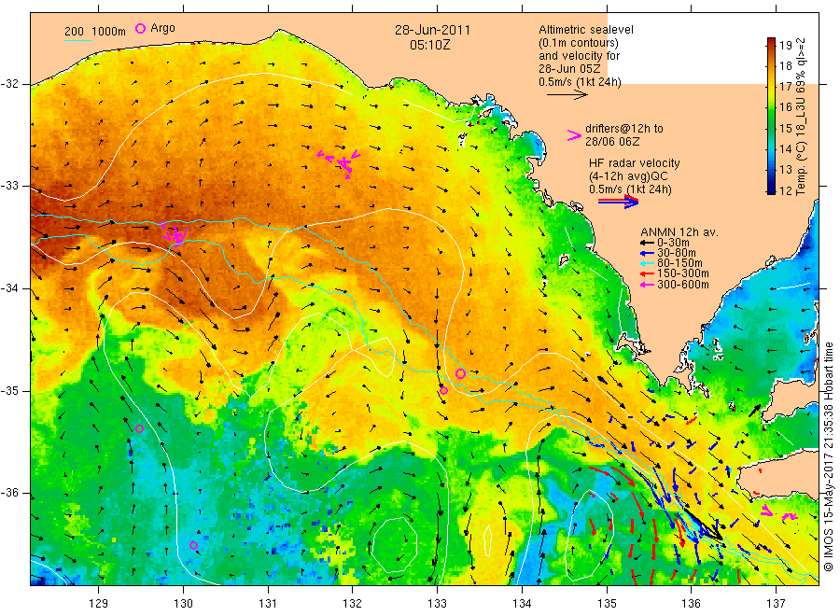This screenshot has width=840, height=616.
Task: Click the Argo float marker near 129.5E 35.4S
Action: 140,428
